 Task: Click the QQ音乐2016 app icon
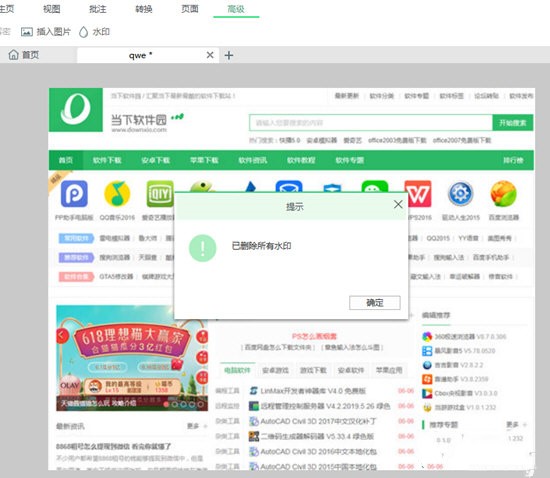click(x=117, y=194)
